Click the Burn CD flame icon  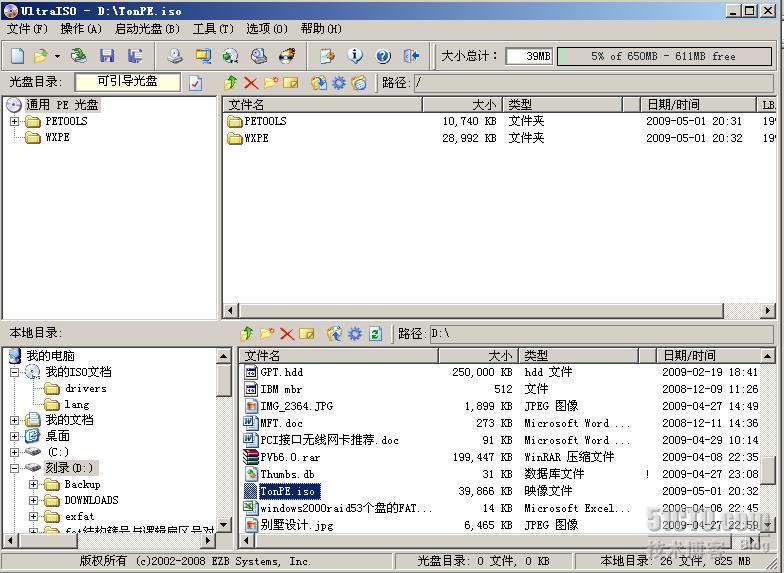click(x=287, y=56)
